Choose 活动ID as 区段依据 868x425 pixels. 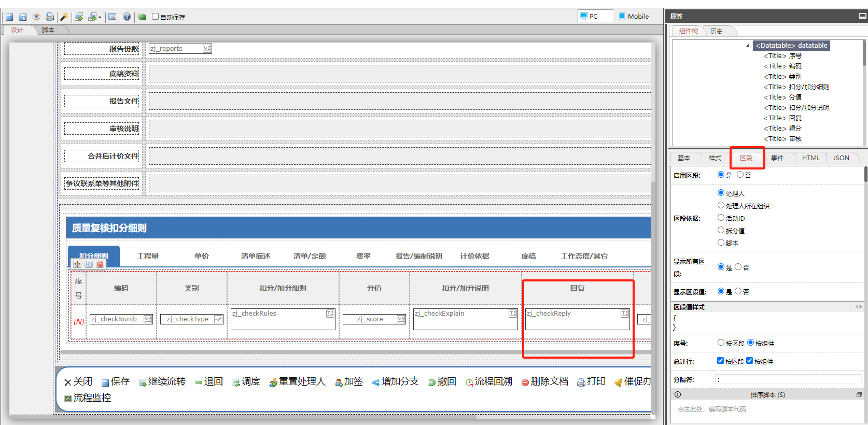[721, 218]
